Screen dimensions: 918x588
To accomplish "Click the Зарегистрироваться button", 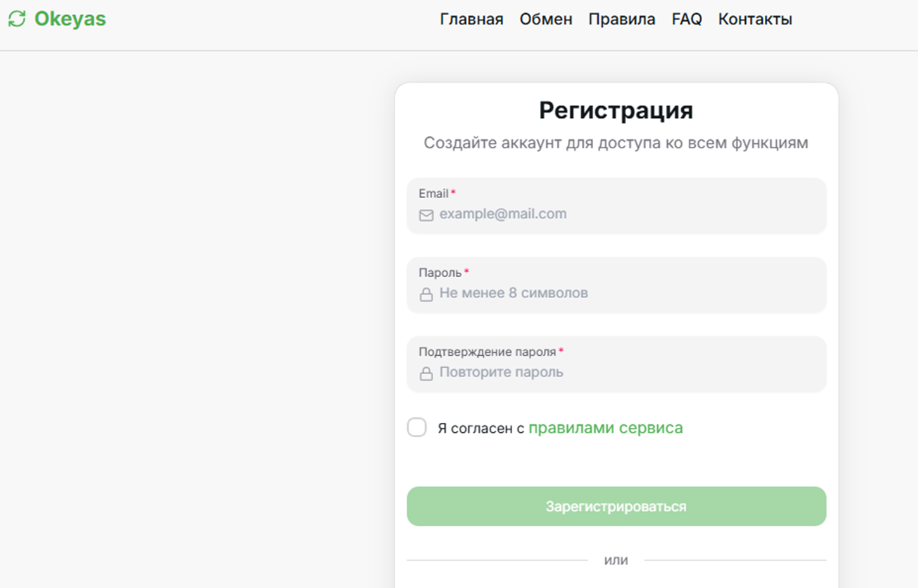I will click(x=617, y=506).
